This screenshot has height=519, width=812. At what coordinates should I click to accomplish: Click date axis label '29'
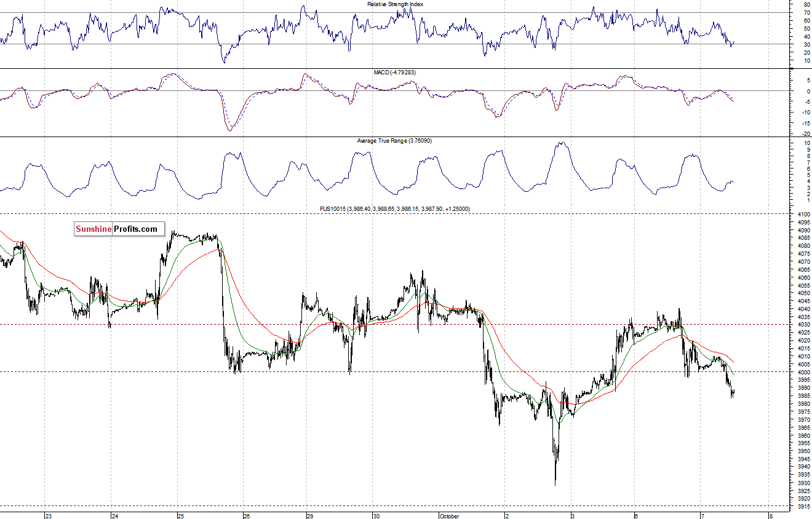click(311, 516)
